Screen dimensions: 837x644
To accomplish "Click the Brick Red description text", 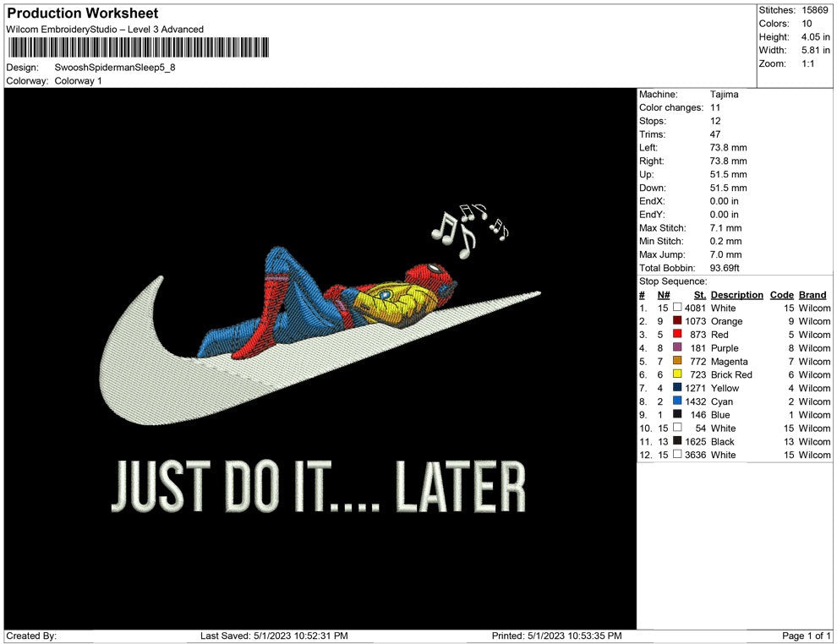I will pos(731,374).
